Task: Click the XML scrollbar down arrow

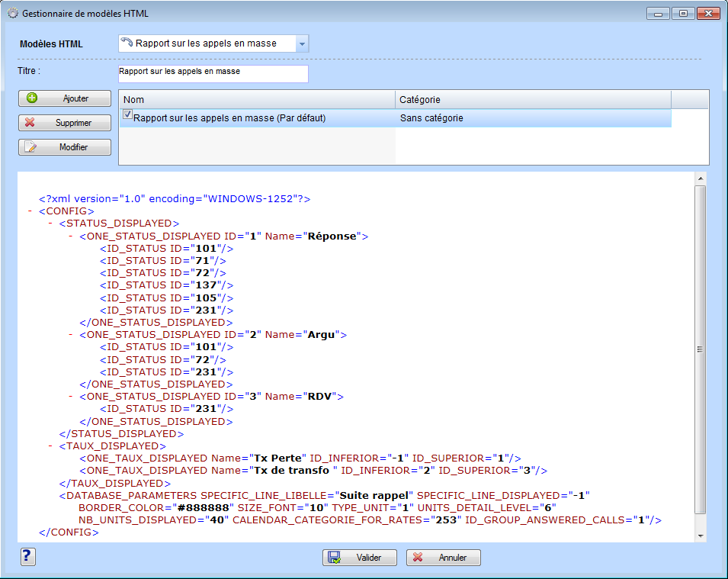Action: 701,536
